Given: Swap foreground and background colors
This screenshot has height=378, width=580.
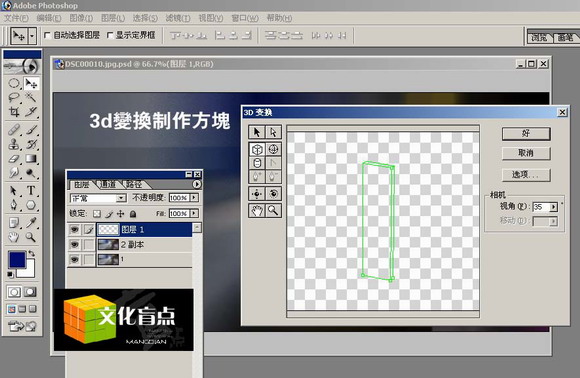Looking at the screenshot, I should (x=31, y=254).
